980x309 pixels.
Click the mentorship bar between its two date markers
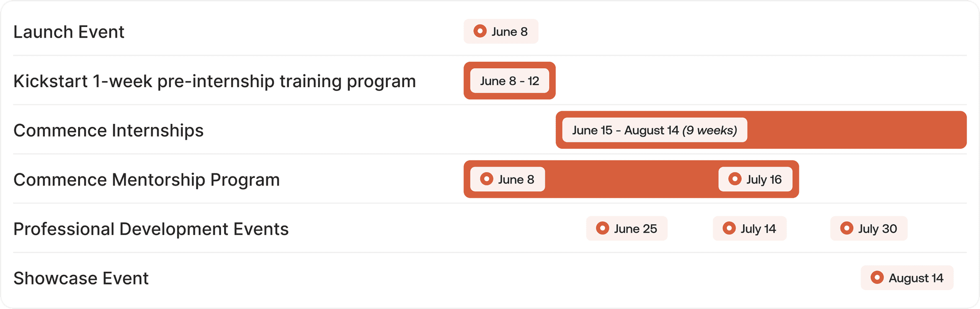click(631, 179)
